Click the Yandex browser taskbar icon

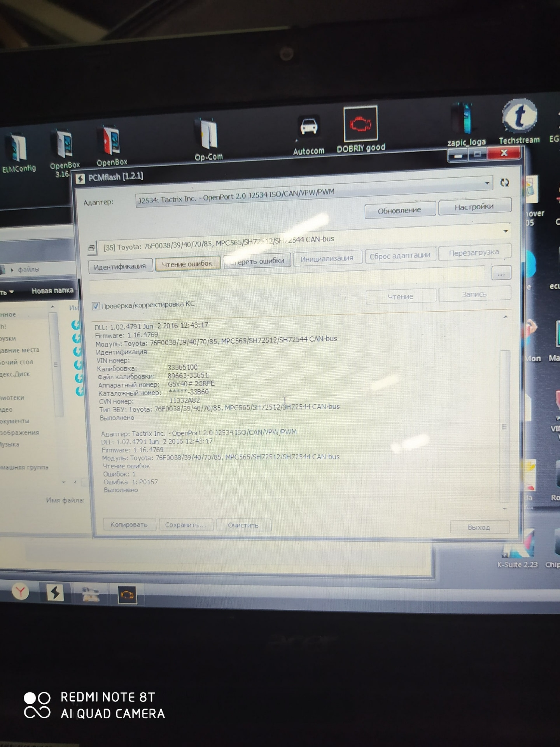[x=20, y=592]
